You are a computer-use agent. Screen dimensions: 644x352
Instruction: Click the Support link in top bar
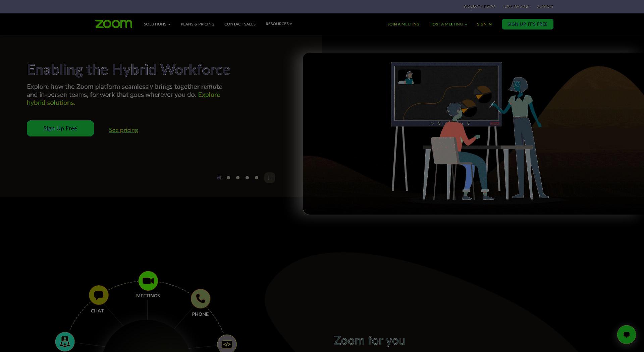coord(545,7)
